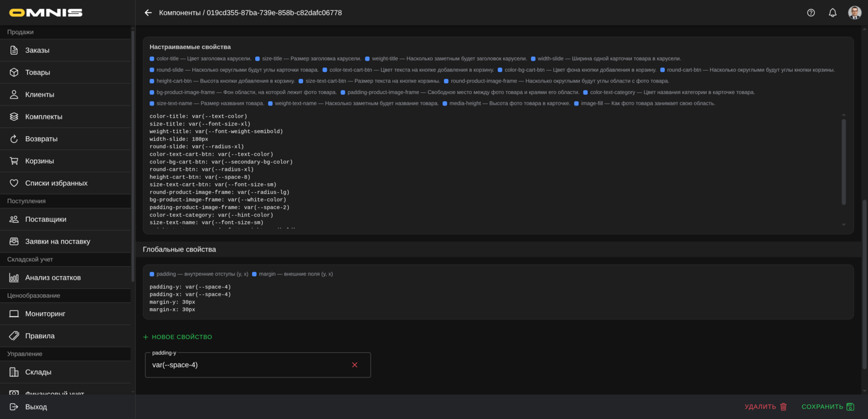Open the Клиенты menu item
The height and width of the screenshot is (419, 868).
pos(40,95)
